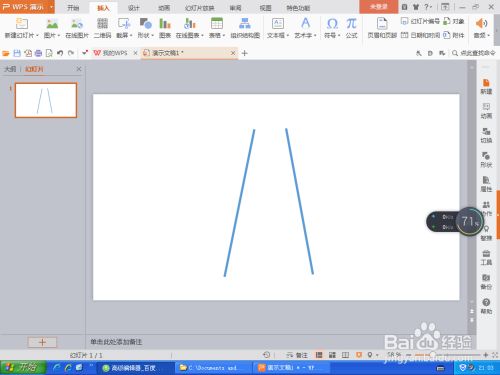500x375 pixels.
Task: Undo the last action
Action: click(x=60, y=53)
